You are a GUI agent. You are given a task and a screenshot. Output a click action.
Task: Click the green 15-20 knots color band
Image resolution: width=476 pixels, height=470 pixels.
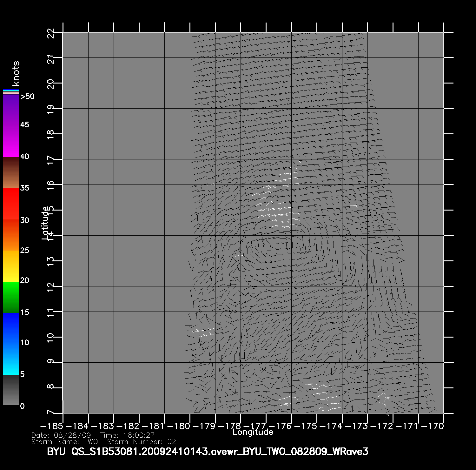(11, 297)
